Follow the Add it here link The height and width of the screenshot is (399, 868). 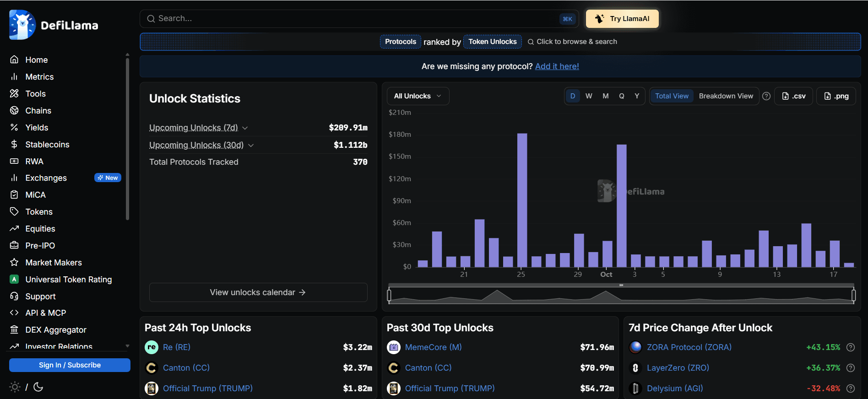(557, 66)
